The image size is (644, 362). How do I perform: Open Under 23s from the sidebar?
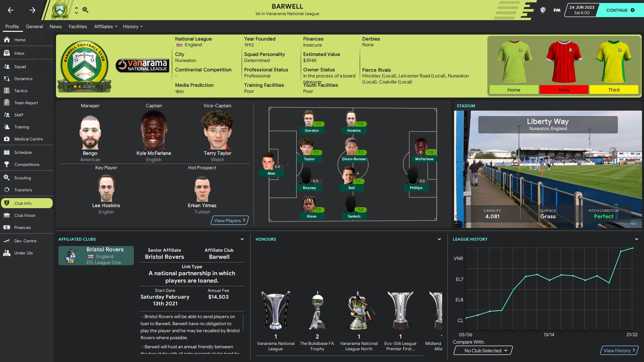(x=27, y=253)
